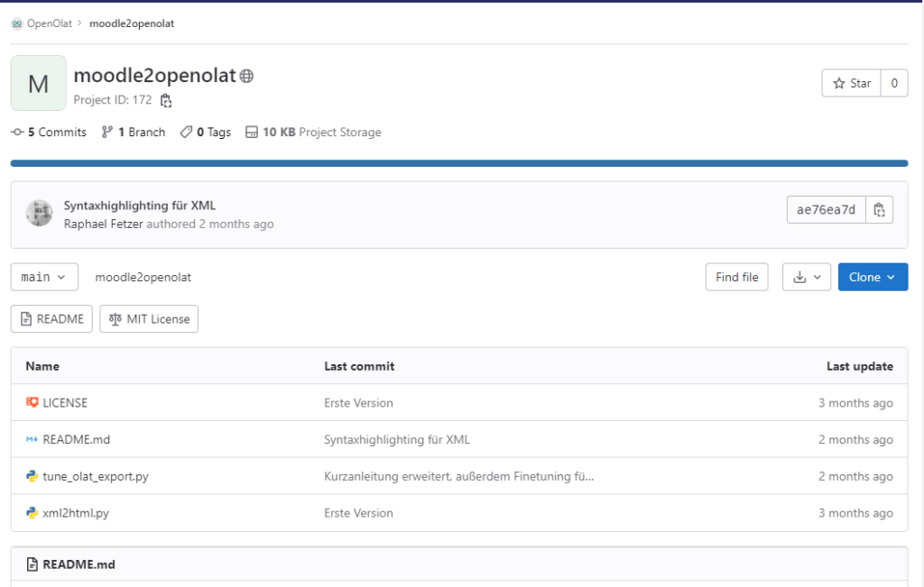Click Raphael Fetzer's avatar image
Image resolution: width=924 pixels, height=587 pixels.
[40, 213]
